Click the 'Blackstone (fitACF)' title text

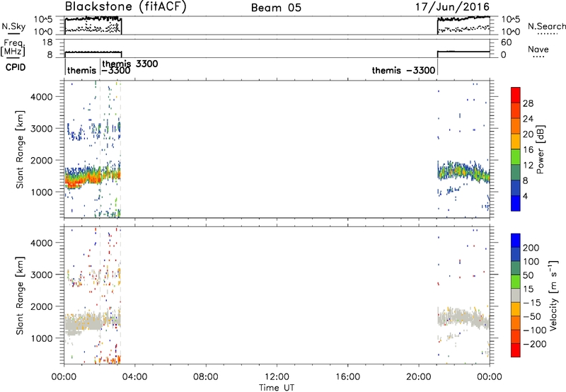[x=126, y=6]
